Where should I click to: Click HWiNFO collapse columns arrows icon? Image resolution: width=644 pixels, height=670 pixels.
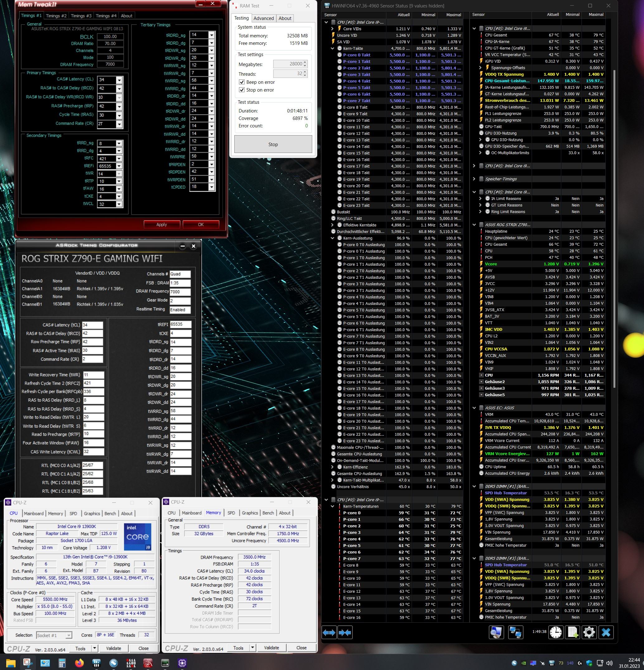tap(345, 633)
